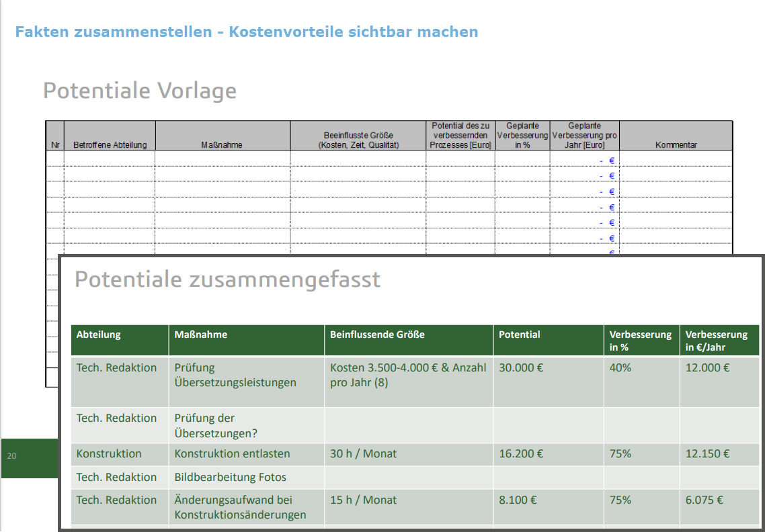Select the 'Änderungsaufwand bei Konstruktionsänderungen' cell
The image size is (765, 532).
pos(247,507)
